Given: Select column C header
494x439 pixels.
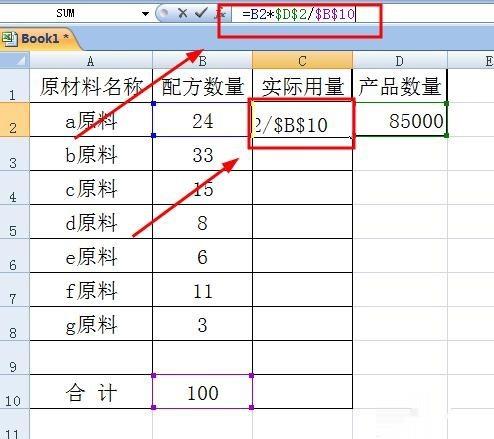Looking at the screenshot, I should (x=302, y=61).
